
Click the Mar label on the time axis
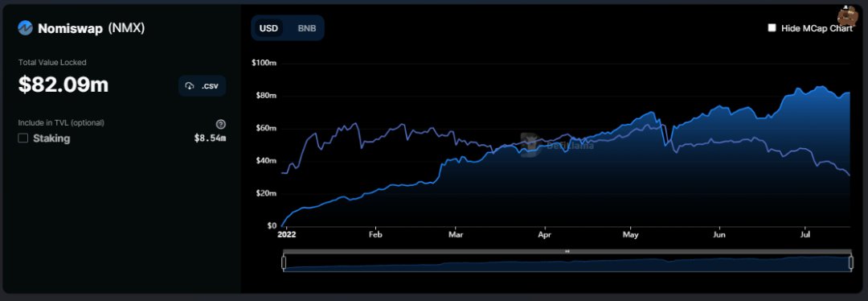[x=456, y=235]
